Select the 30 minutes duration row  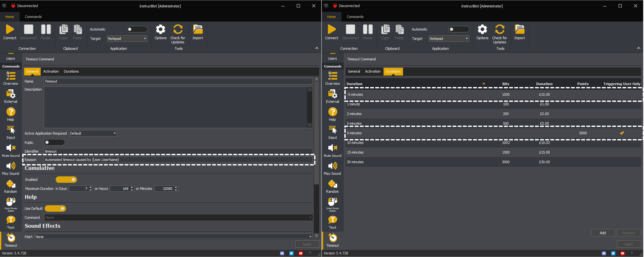493,162
